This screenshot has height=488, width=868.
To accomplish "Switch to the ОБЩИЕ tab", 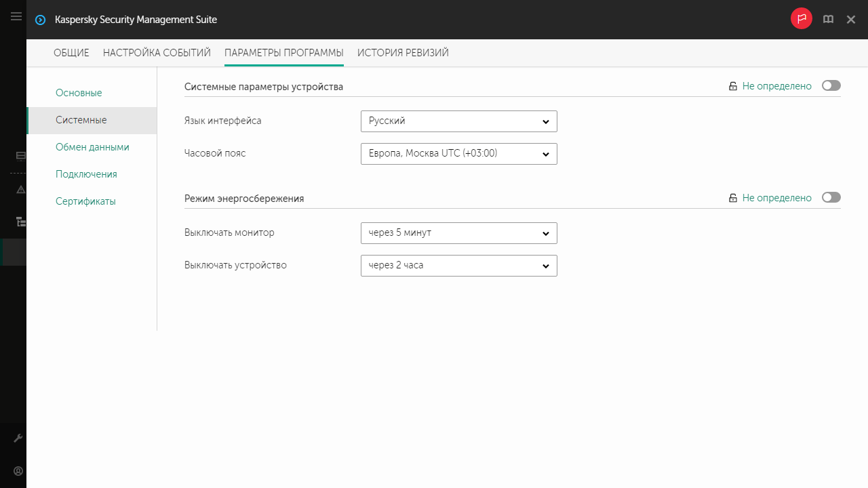I will (x=71, y=53).
